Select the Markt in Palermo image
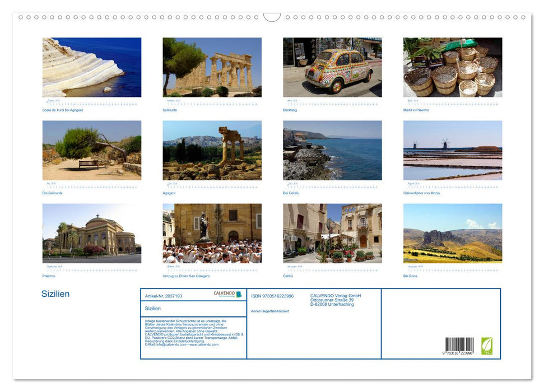Viewport: 544px width, 392px height. [x=453, y=67]
